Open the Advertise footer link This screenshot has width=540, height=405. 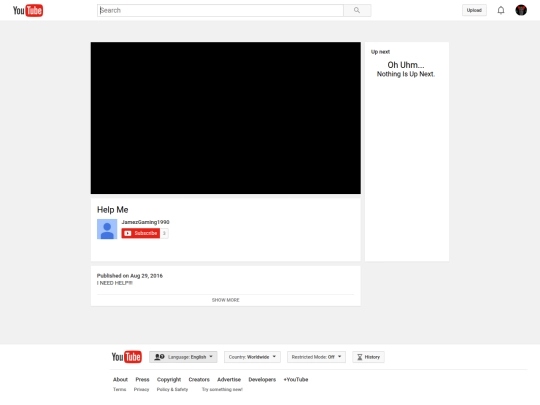pos(229,380)
